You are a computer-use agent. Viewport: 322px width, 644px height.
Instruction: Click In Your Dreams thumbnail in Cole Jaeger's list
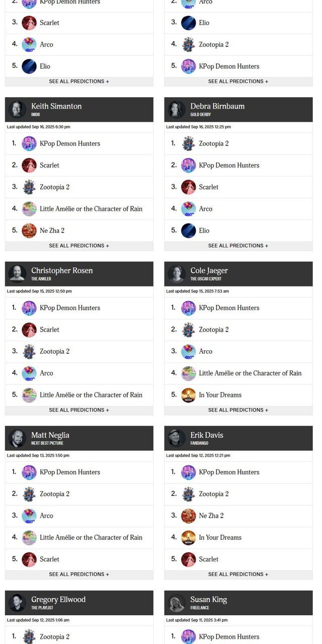click(x=188, y=395)
